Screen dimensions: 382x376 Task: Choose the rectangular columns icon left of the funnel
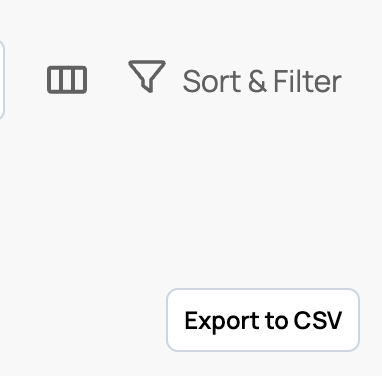pos(67,80)
